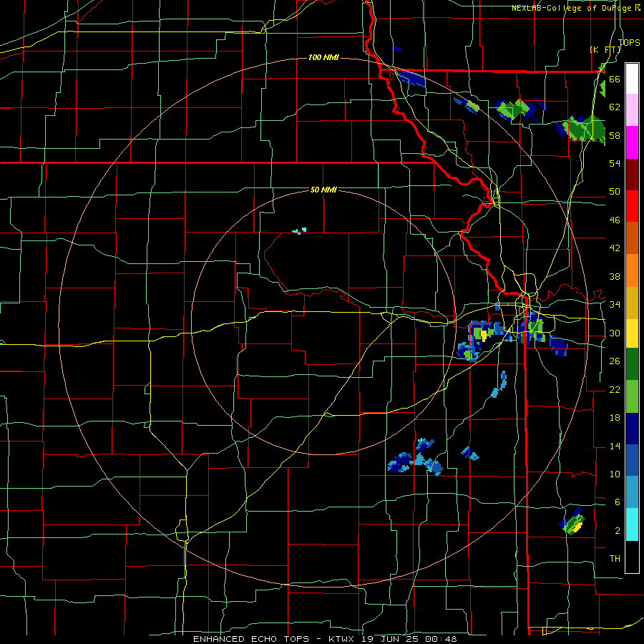Click the yellow-green echo cell below the color scale

click(572, 521)
